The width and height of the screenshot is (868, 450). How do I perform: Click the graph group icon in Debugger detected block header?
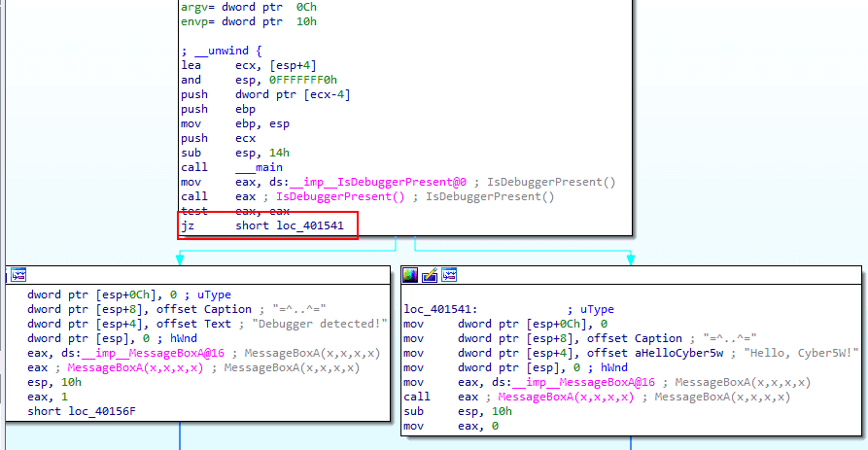tap(18, 275)
